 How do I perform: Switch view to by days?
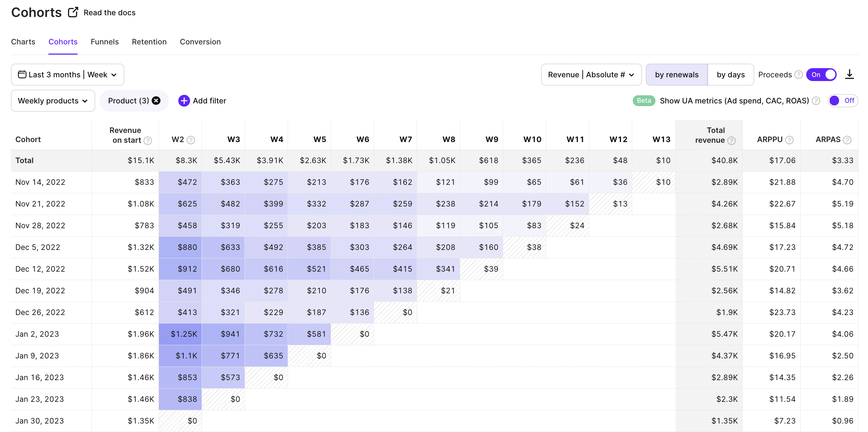click(730, 75)
